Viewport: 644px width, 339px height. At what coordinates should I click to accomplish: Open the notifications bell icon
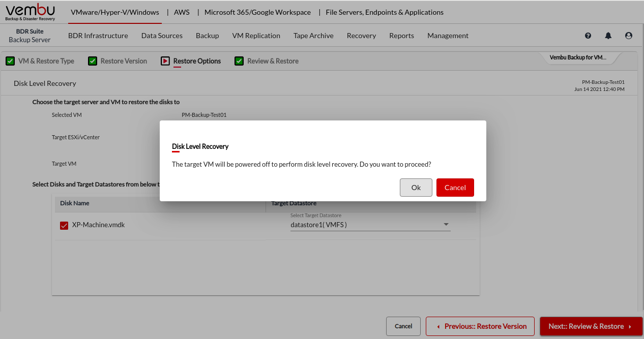click(608, 36)
